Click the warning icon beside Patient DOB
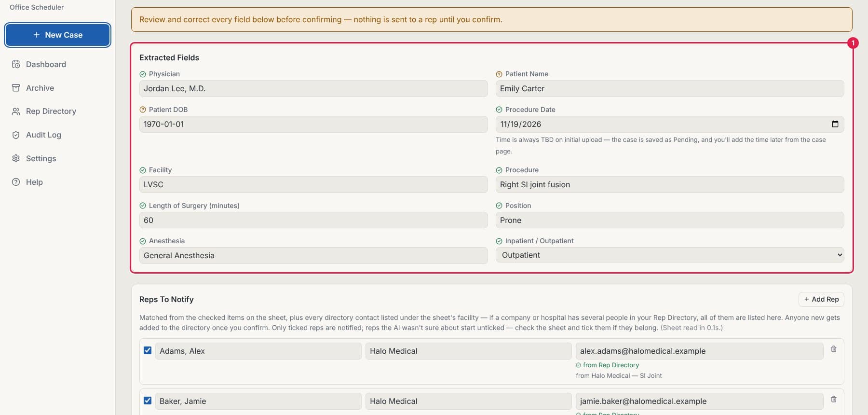Viewport: 868px width, 415px height. [x=143, y=110]
